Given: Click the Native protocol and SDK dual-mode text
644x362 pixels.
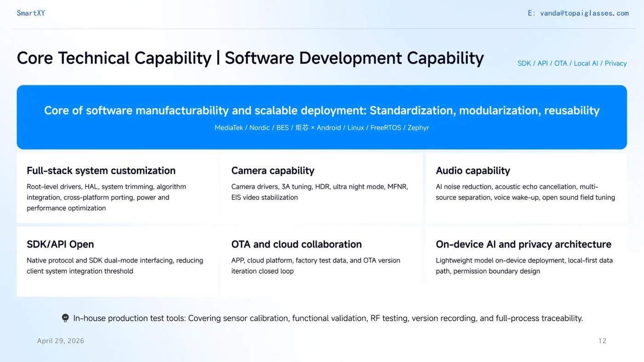Looking at the screenshot, I should pos(115,265).
